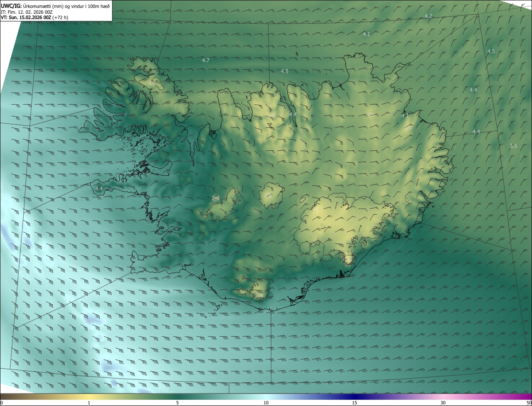Click the 3.5 value label on the map
The image size is (532, 406).
coord(513,146)
